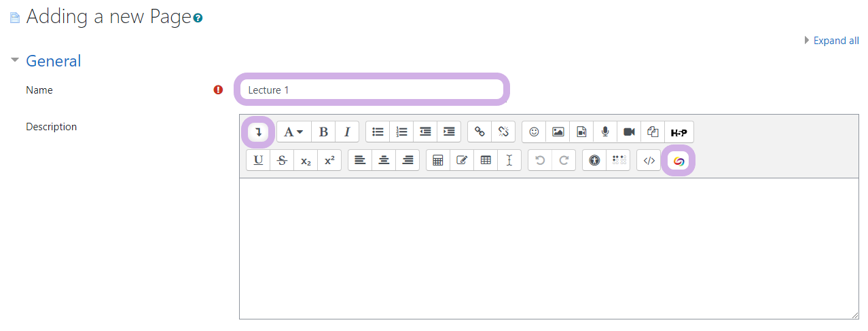Open the equation editor calculator icon
The height and width of the screenshot is (331, 868).
[438, 160]
